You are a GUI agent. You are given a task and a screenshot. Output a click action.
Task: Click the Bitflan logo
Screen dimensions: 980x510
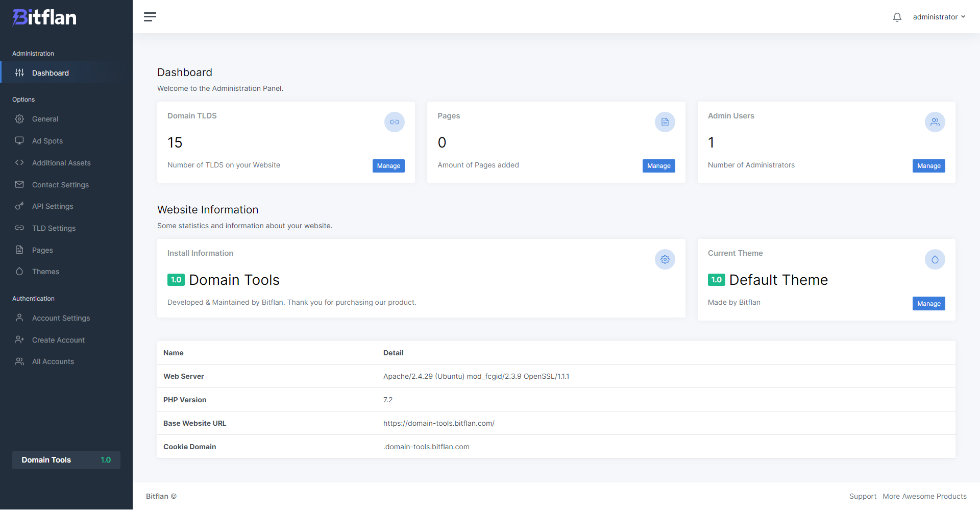click(x=44, y=17)
